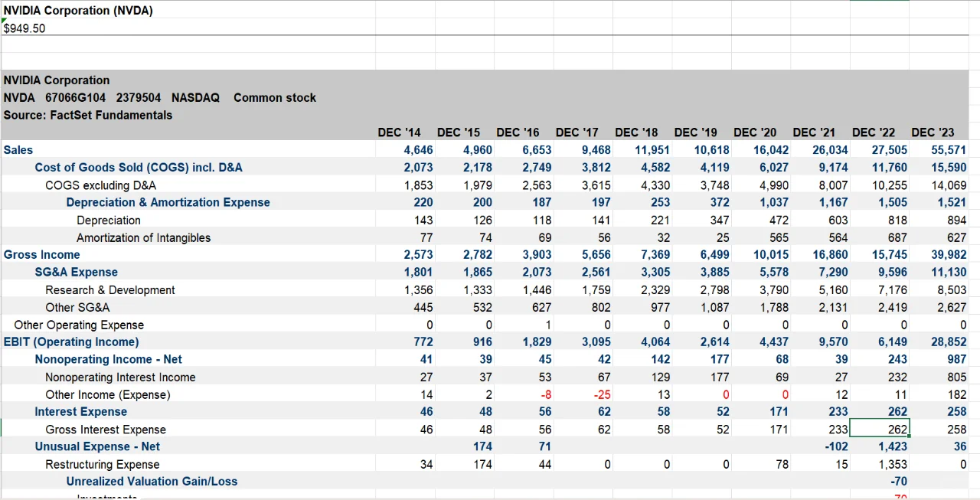Select the red -25 Other Income cell

point(603,394)
